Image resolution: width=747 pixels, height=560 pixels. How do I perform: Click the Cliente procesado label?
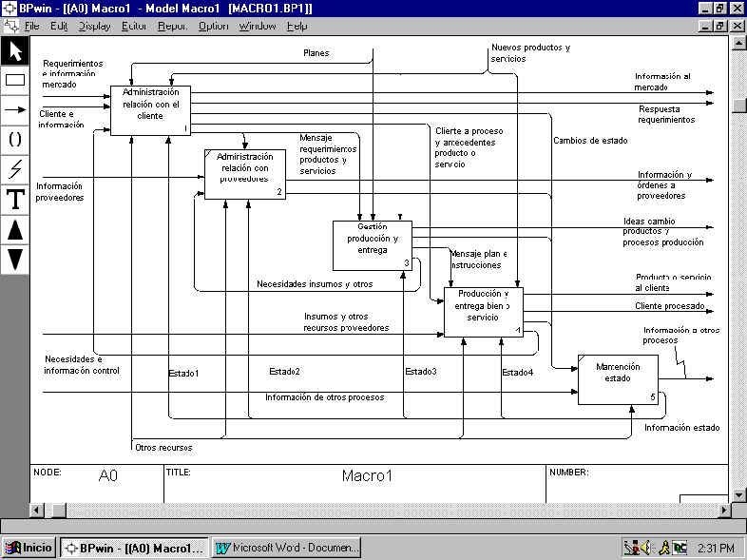pyautogui.click(x=669, y=306)
